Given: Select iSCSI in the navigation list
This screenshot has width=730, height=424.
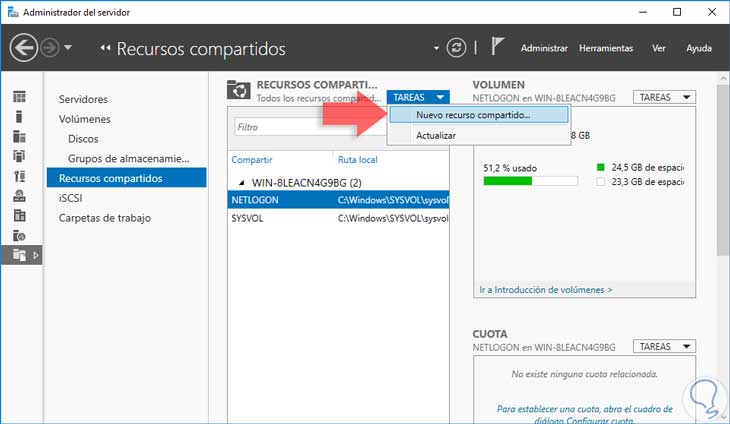Looking at the screenshot, I should [70, 198].
